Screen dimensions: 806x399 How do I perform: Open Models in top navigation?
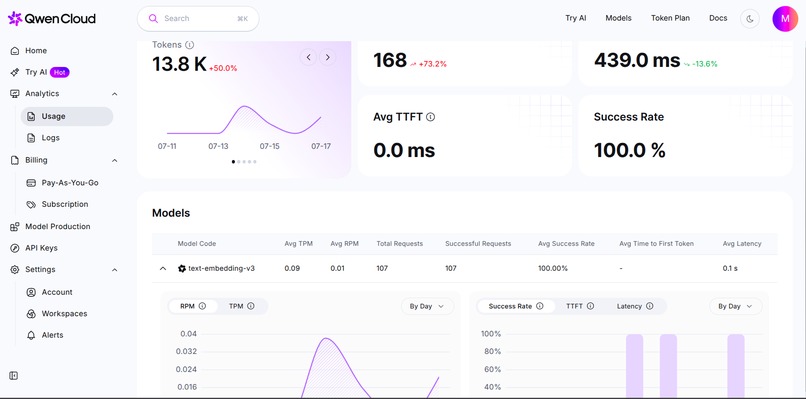point(618,18)
